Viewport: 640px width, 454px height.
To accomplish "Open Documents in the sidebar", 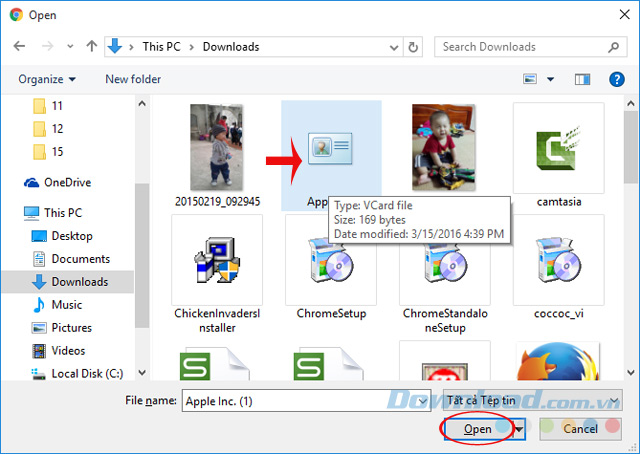I will click(71, 259).
